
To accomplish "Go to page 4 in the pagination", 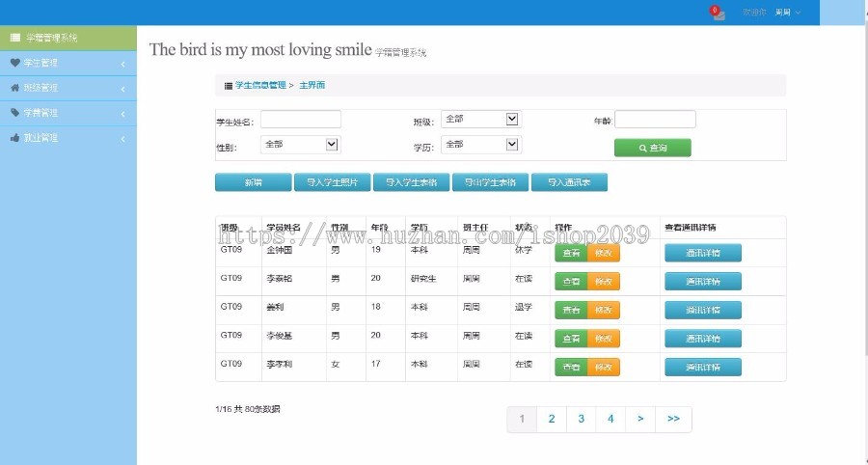I will pos(610,419).
